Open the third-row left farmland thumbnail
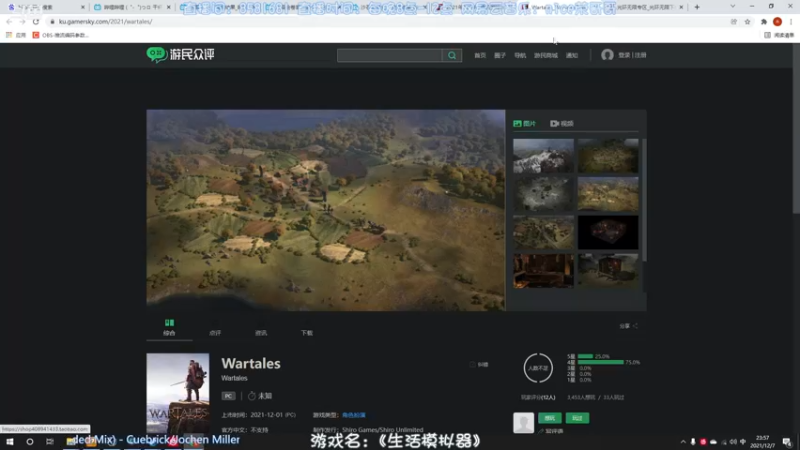The image size is (800, 450). (x=543, y=232)
